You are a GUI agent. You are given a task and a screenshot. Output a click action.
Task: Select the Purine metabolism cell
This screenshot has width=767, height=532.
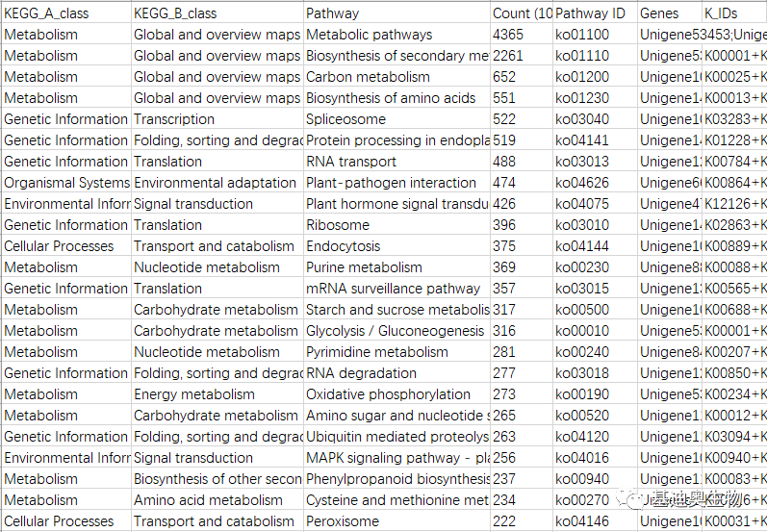[x=397, y=267]
